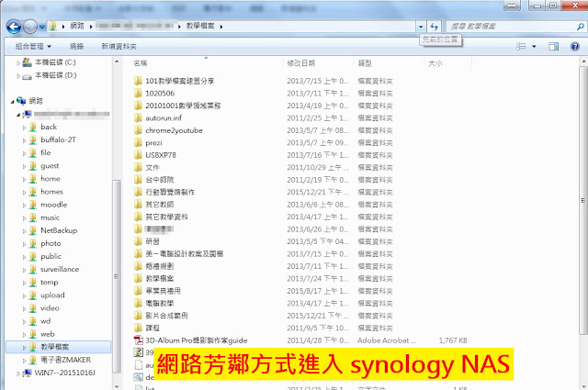This screenshot has height=390, width=588.
Task: Select the moodle shared folder icon
Action: point(33,205)
